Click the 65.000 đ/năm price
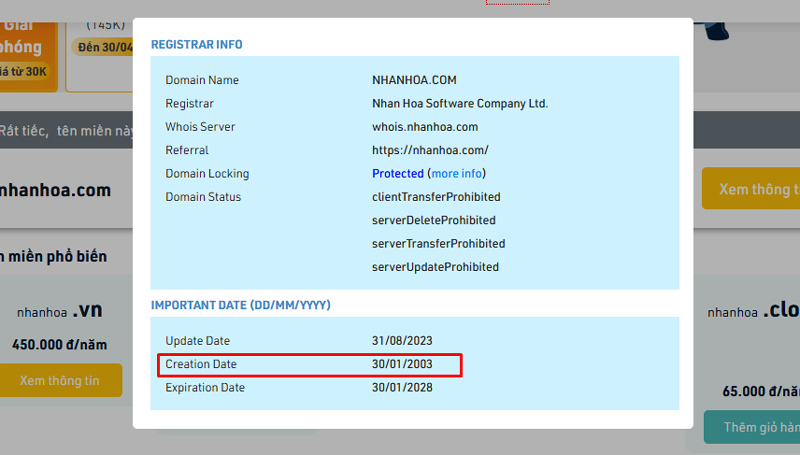 (x=761, y=391)
